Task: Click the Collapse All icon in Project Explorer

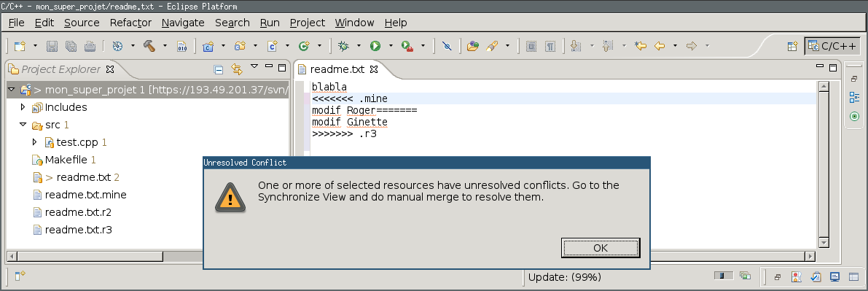Action: coord(219,69)
